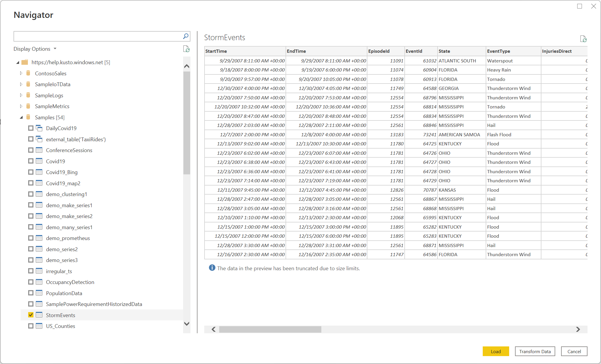Click into the navigator search field
This screenshot has height=364, width=601.
(97, 36)
